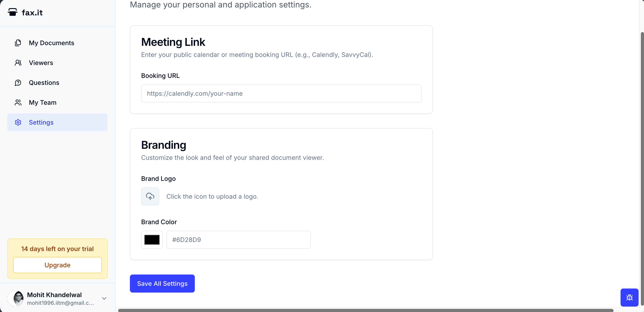Image resolution: width=644 pixels, height=312 pixels.
Task: Click the Questions speech bubble icon
Action: [x=18, y=83]
